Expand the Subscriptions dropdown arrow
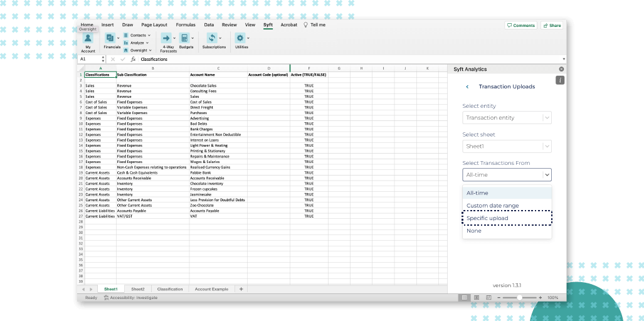This screenshot has height=321, width=644. coord(220,38)
